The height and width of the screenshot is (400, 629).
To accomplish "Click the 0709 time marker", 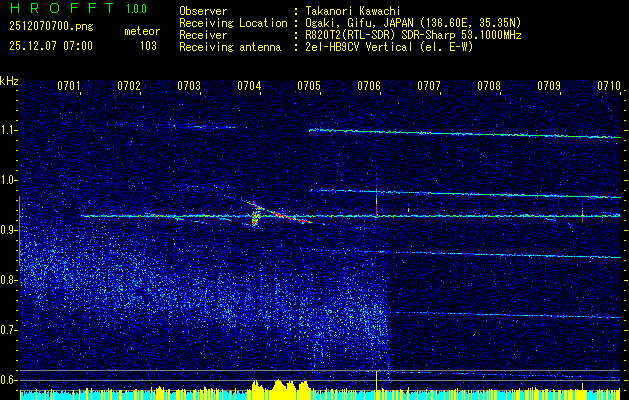I will pyautogui.click(x=548, y=85).
